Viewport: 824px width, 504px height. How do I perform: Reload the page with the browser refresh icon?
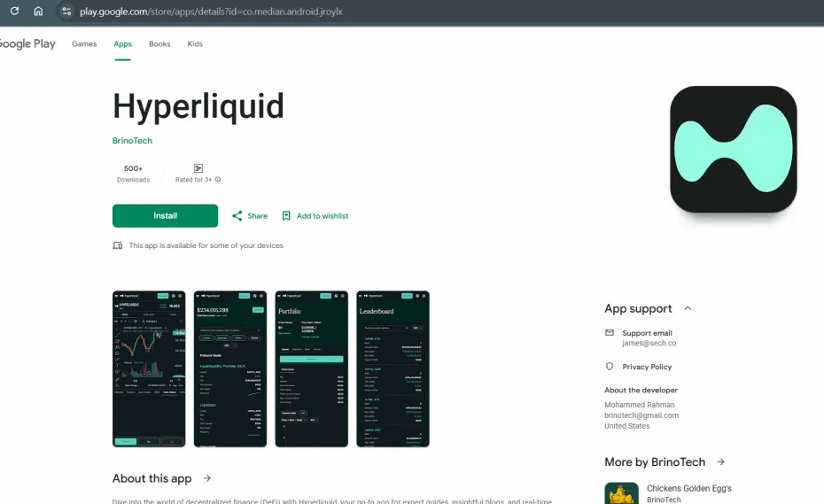click(x=14, y=12)
